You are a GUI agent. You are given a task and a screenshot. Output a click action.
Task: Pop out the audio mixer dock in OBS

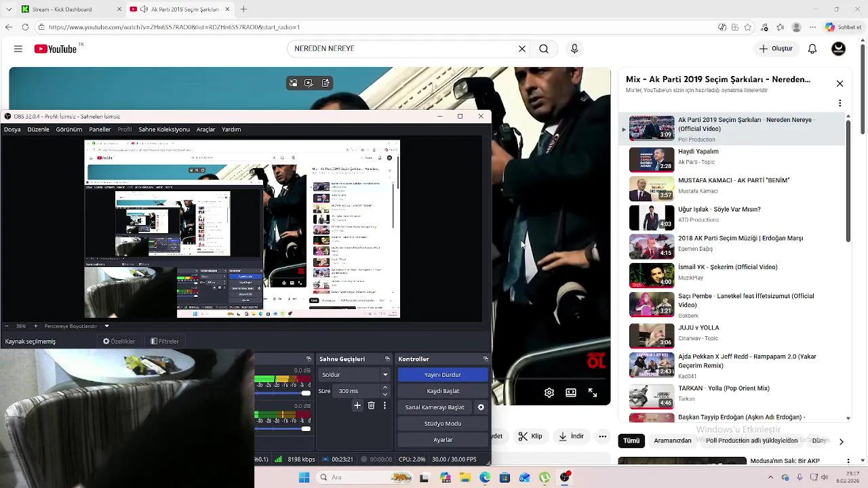click(x=309, y=359)
